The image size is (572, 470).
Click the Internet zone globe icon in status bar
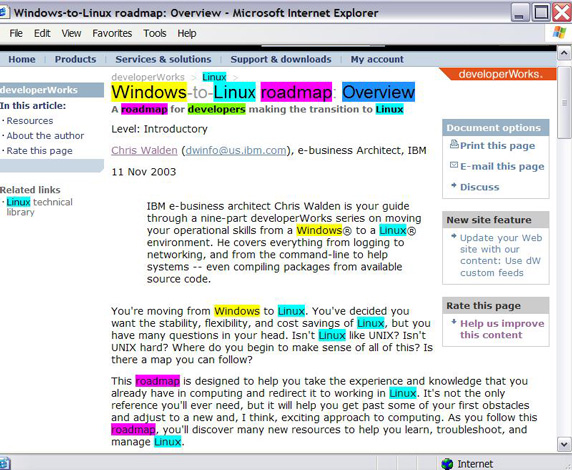pos(447,464)
